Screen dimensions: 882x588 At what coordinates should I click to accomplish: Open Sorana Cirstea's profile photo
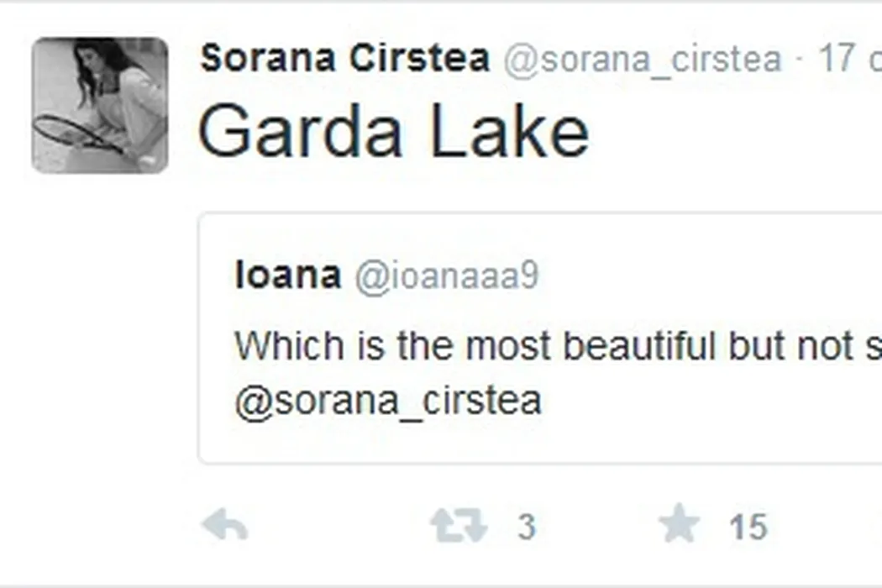100,105
